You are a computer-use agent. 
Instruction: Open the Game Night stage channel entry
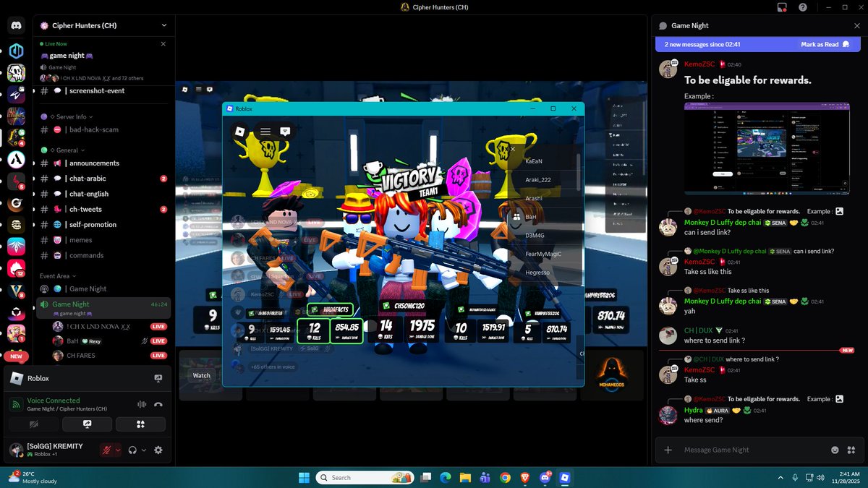103,288
